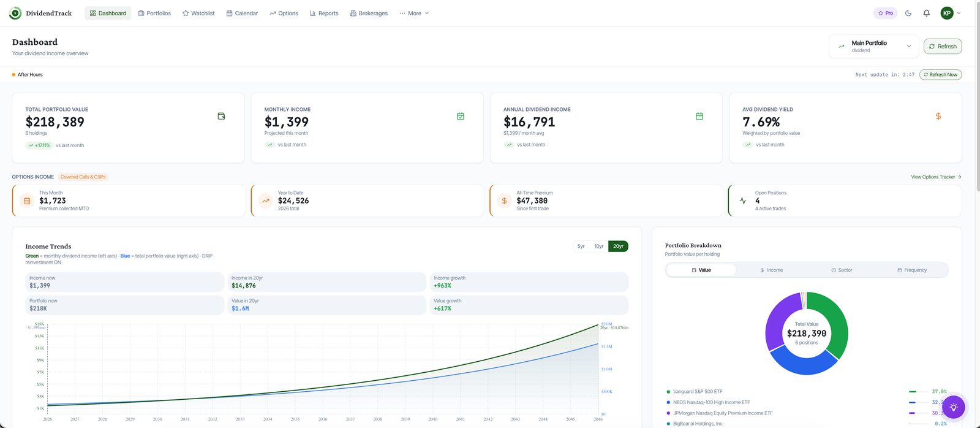
Task: Click the All-Time Premium dollar icon
Action: (505, 201)
